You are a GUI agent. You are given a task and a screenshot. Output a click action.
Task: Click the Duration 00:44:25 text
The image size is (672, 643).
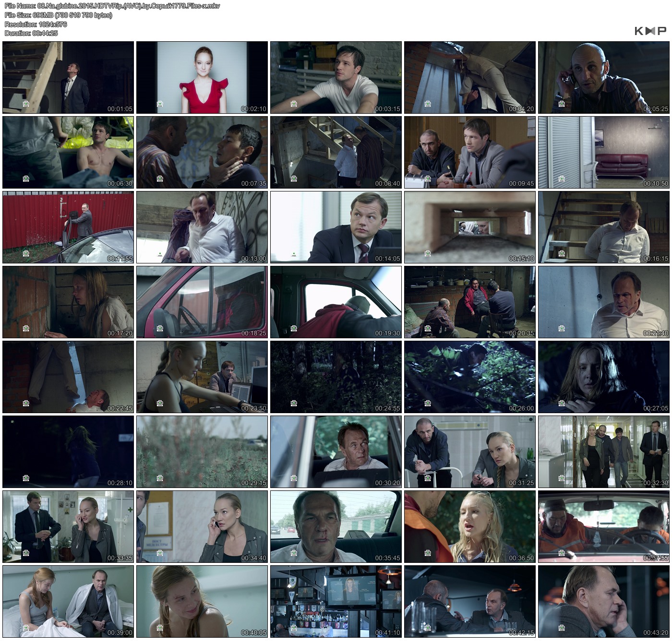(x=31, y=33)
